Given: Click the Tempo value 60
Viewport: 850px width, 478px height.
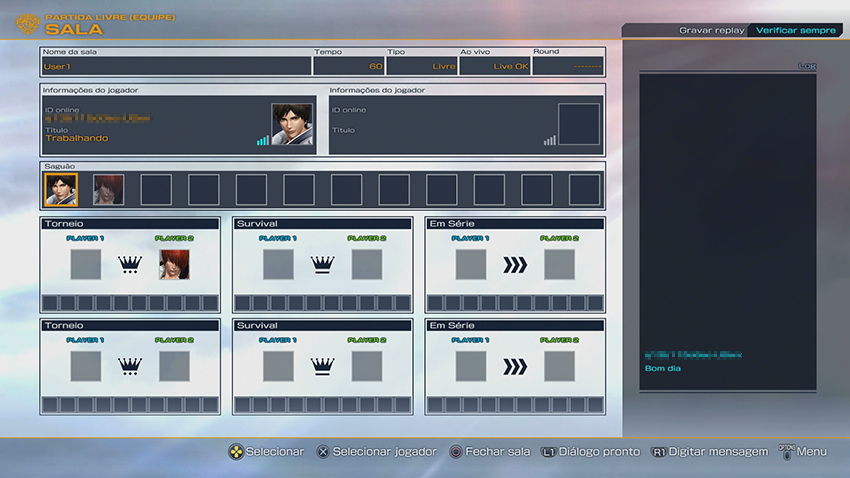Looking at the screenshot, I should point(349,66).
